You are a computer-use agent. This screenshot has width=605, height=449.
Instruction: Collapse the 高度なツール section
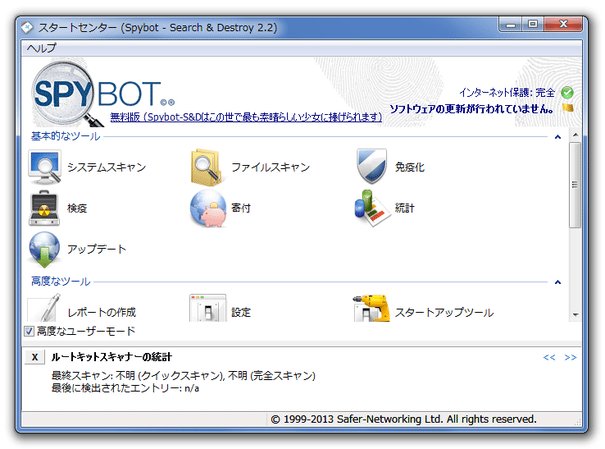point(558,282)
